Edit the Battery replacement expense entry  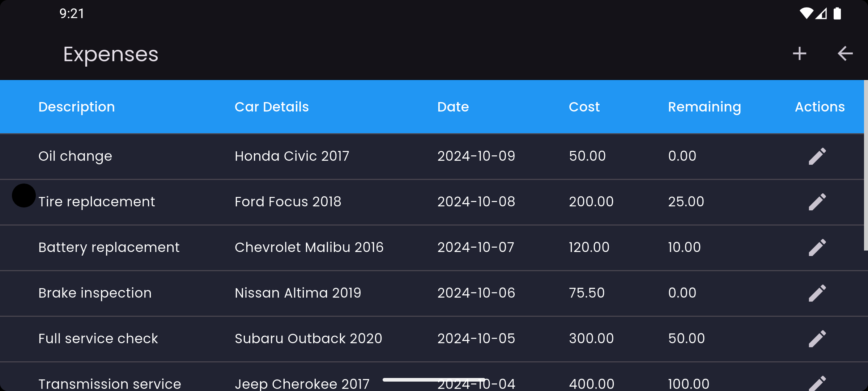click(817, 247)
